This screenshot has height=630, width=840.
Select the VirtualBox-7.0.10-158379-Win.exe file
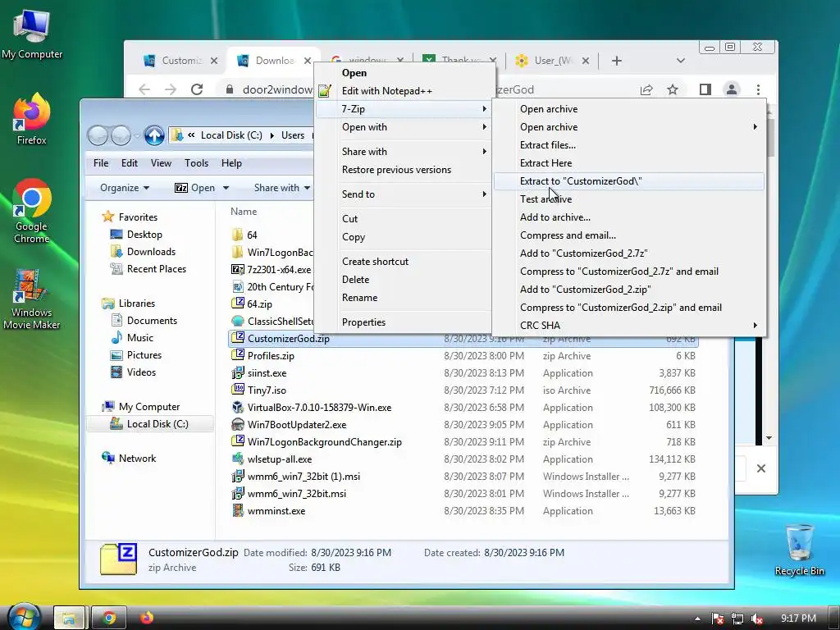coord(319,407)
